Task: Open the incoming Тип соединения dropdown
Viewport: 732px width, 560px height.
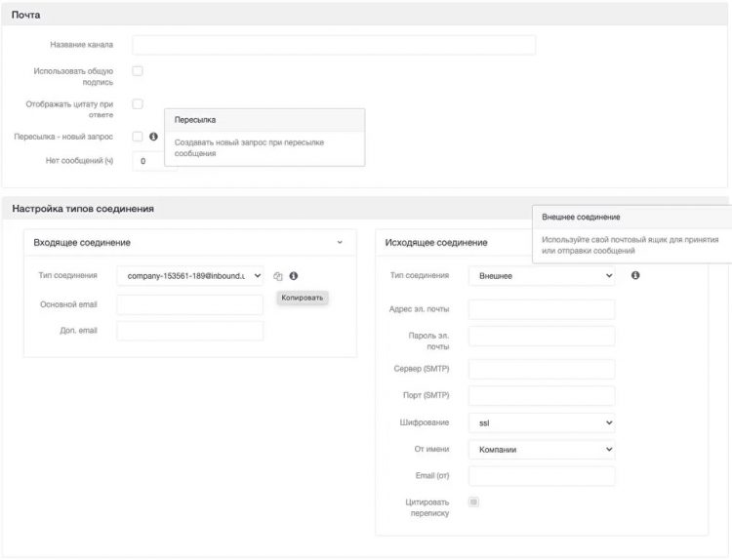Action: pos(189,276)
